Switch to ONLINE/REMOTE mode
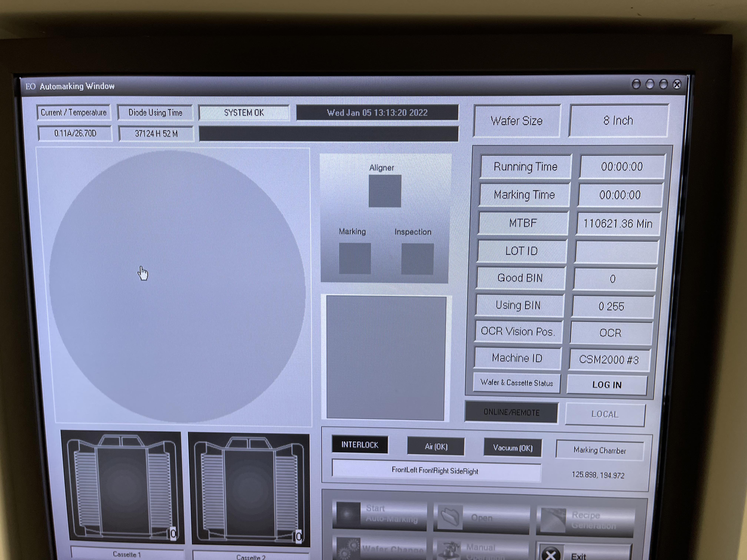Viewport: 747px width, 560px height. click(511, 412)
